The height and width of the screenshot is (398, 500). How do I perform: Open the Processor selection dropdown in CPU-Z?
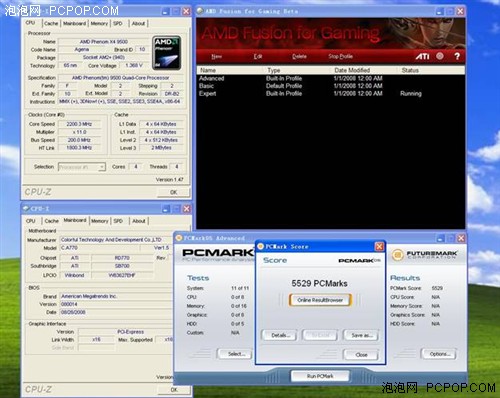point(82,167)
